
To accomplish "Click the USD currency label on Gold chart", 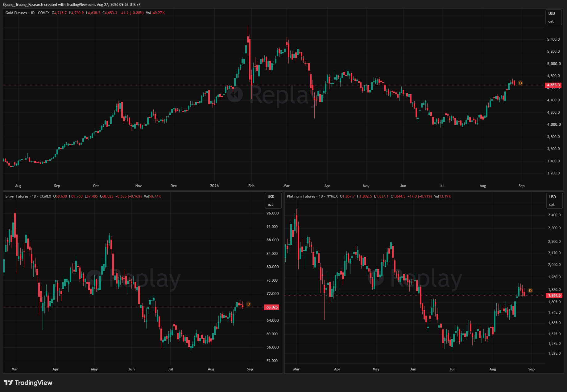I will coord(552,14).
